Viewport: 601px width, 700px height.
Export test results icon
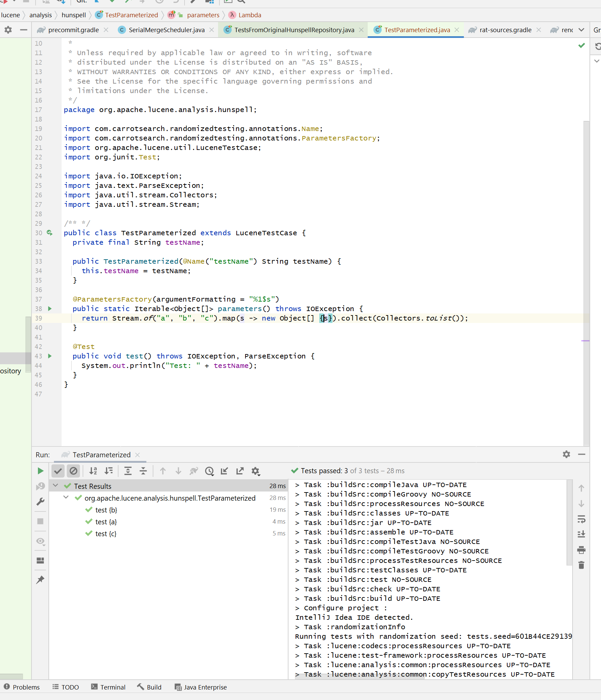point(240,471)
